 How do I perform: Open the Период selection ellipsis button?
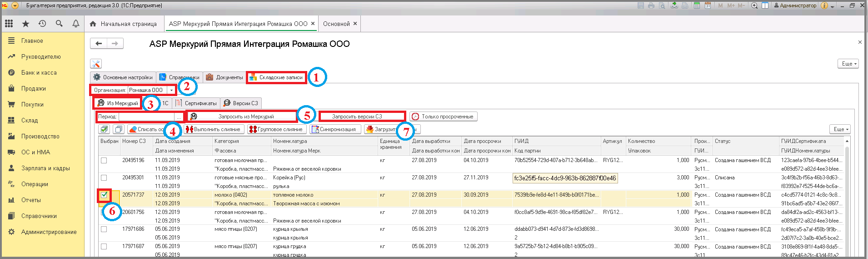(x=179, y=117)
